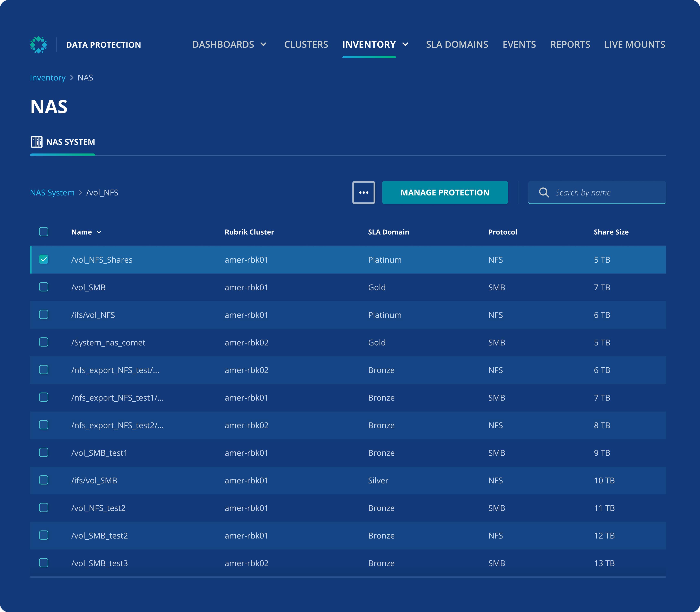Click the Protocol column header
This screenshot has height=612, width=700.
click(503, 232)
